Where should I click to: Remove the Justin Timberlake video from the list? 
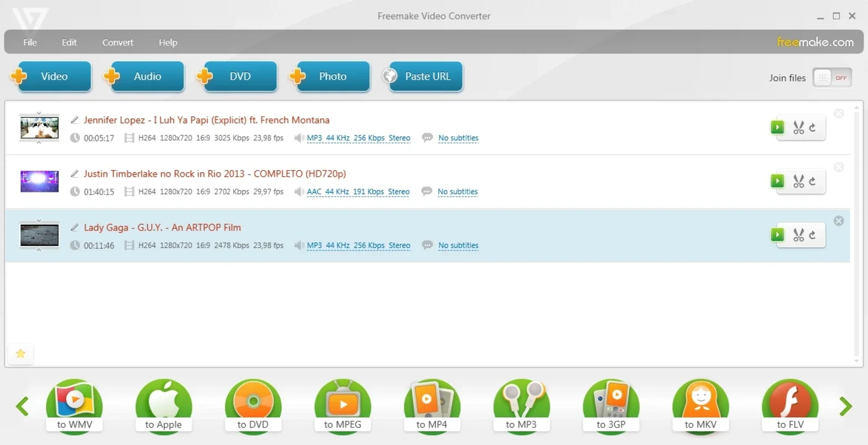point(839,167)
